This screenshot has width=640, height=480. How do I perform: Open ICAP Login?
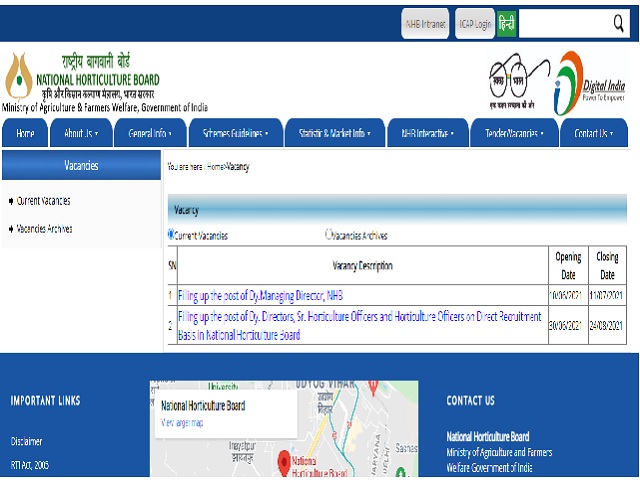[475, 24]
